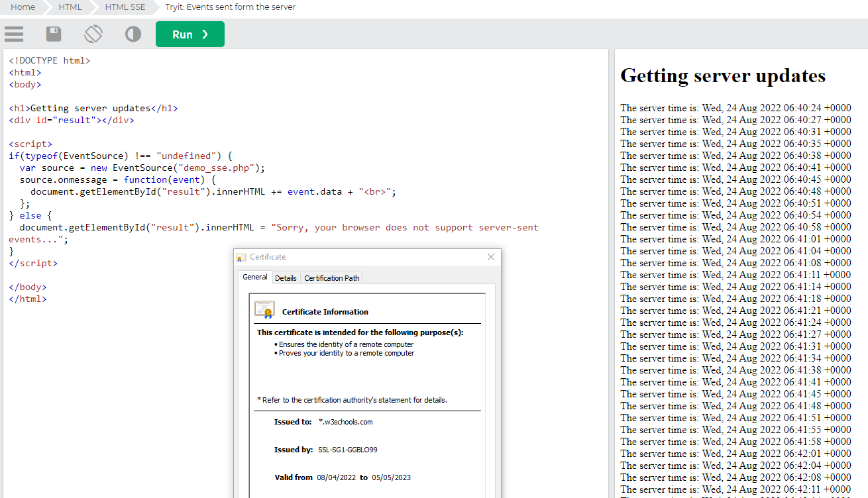Click the server time line ending 06:41:48 +0000

735,406
